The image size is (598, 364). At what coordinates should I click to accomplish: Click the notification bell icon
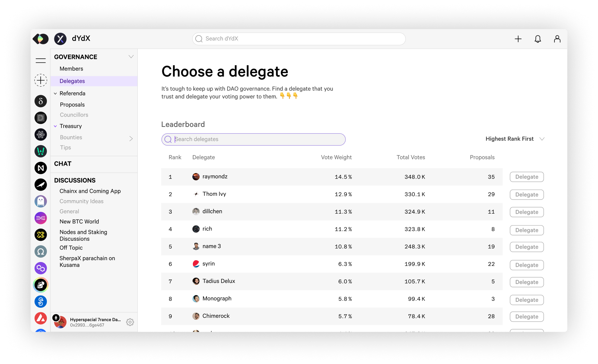pyautogui.click(x=538, y=39)
